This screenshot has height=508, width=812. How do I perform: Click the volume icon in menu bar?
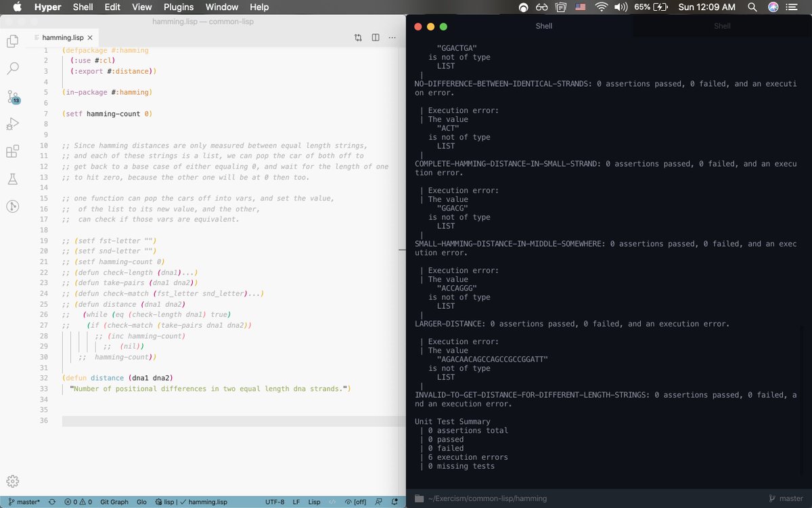(x=621, y=7)
